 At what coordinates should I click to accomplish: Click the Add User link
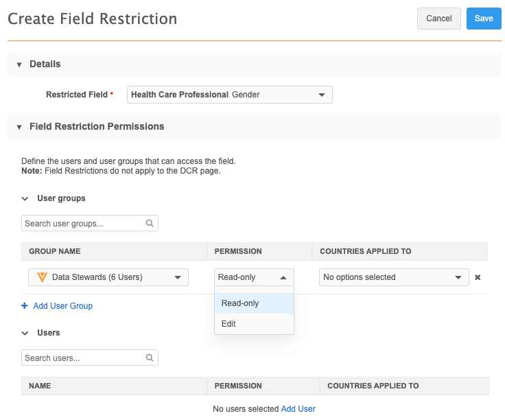[x=298, y=409]
